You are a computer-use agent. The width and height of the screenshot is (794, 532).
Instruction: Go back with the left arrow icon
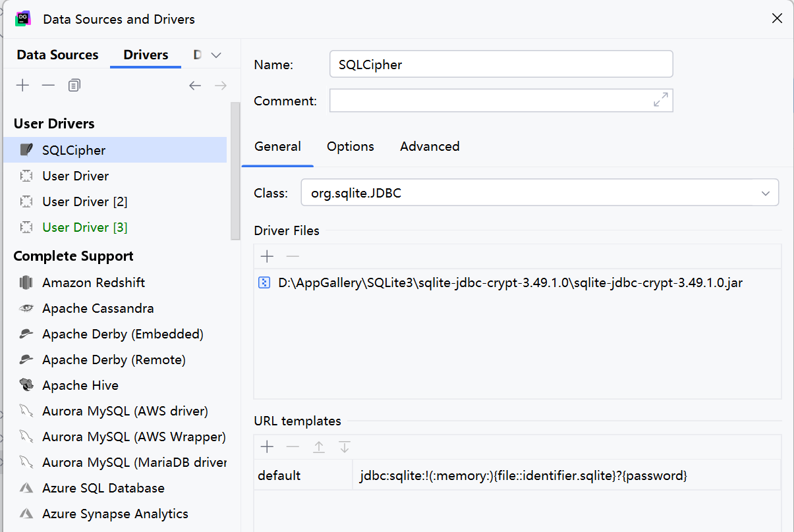tap(195, 86)
